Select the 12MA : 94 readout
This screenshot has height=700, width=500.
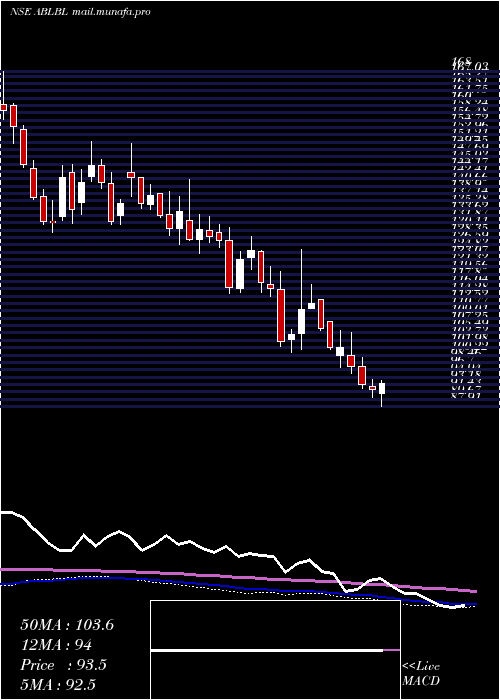[x=56, y=645]
